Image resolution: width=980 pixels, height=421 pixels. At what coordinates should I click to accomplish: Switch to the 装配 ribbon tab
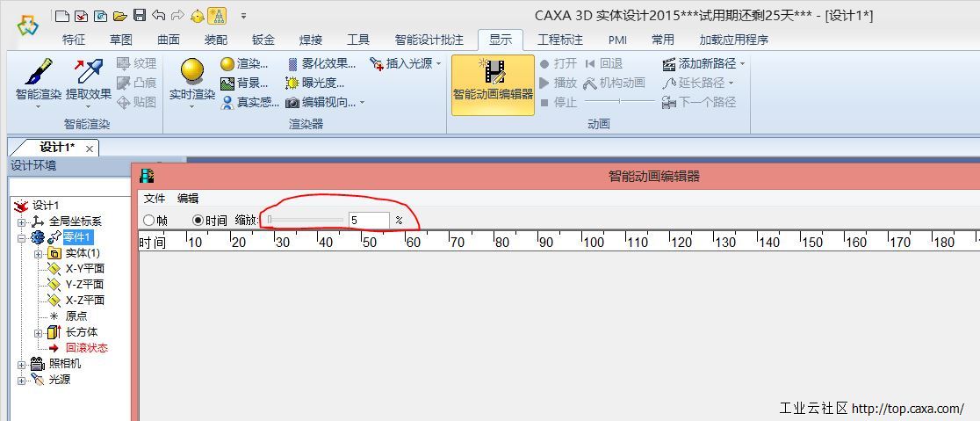(216, 40)
